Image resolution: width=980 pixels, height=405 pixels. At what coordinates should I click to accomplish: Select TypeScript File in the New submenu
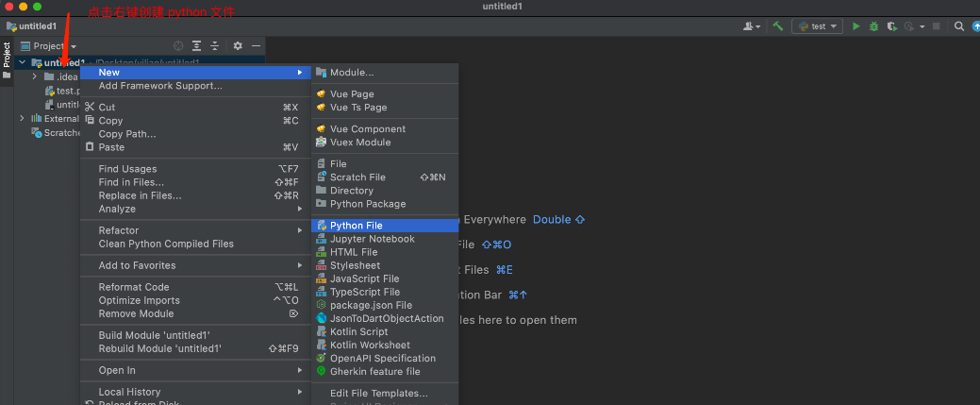pos(385,292)
